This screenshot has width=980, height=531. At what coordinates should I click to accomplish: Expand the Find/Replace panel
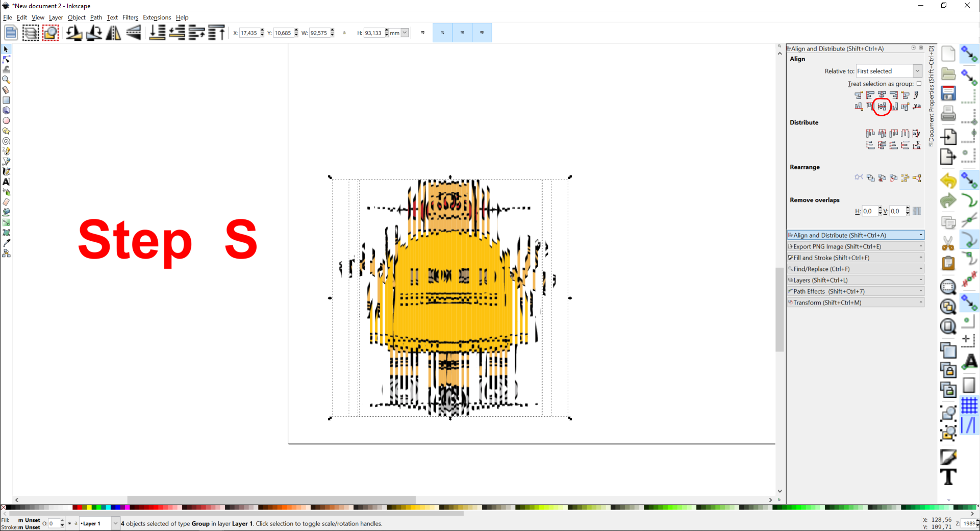point(856,269)
